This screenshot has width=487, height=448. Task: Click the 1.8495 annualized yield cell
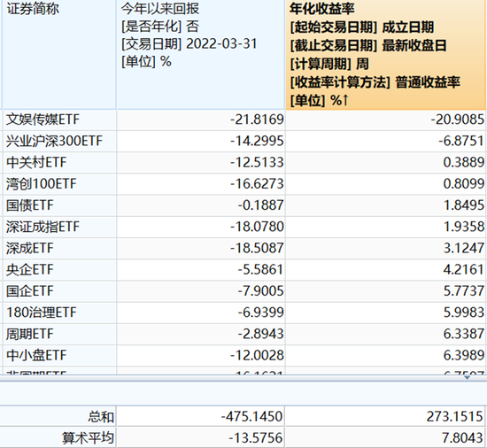(x=385, y=205)
